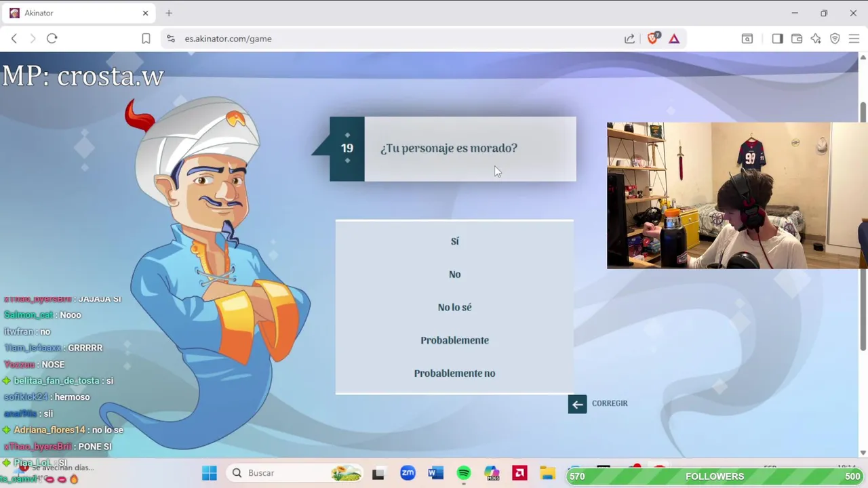
Task: Open the Windows Start menu
Action: coord(209,473)
